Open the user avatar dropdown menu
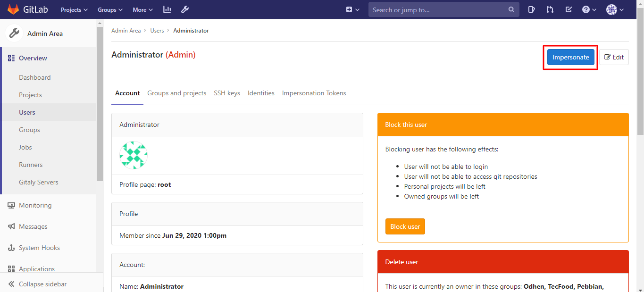Image resolution: width=644 pixels, height=292 pixels. pyautogui.click(x=615, y=9)
